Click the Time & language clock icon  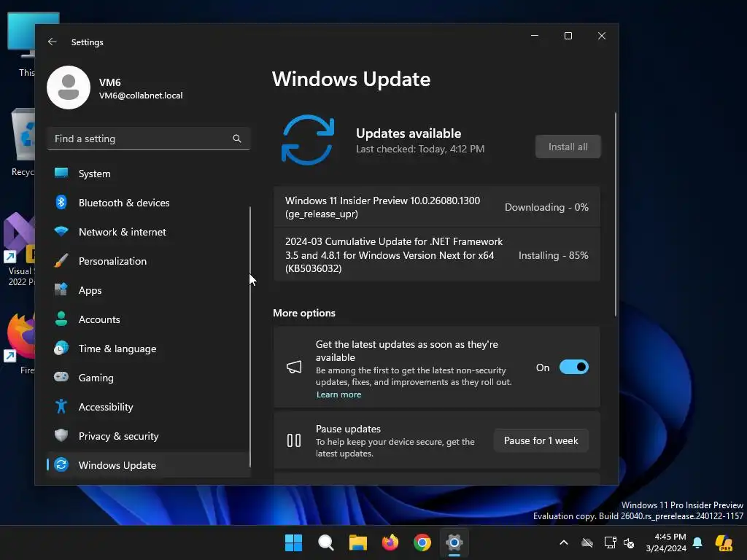[61, 348]
